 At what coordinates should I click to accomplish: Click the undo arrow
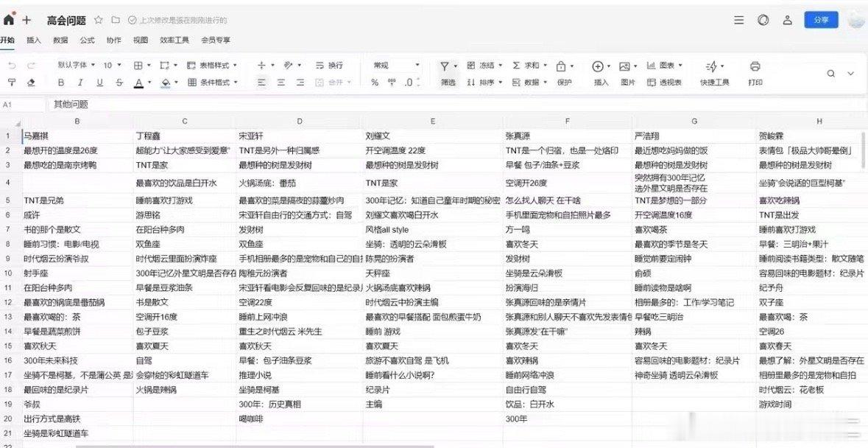[x=13, y=66]
